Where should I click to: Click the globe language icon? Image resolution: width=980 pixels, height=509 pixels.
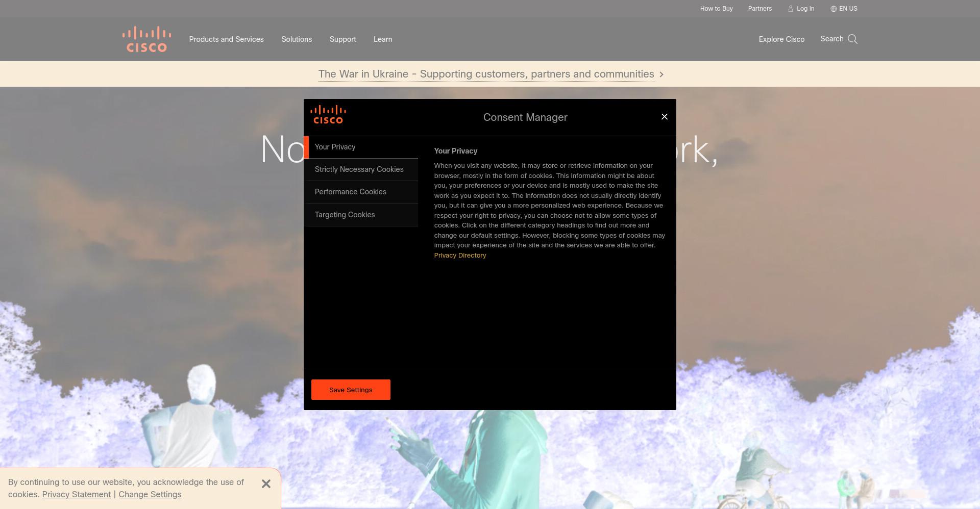(834, 9)
